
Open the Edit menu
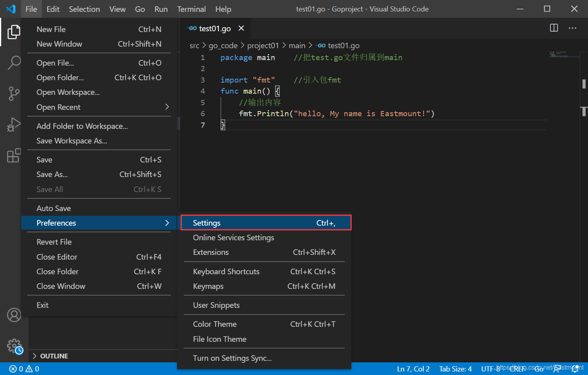[53, 9]
